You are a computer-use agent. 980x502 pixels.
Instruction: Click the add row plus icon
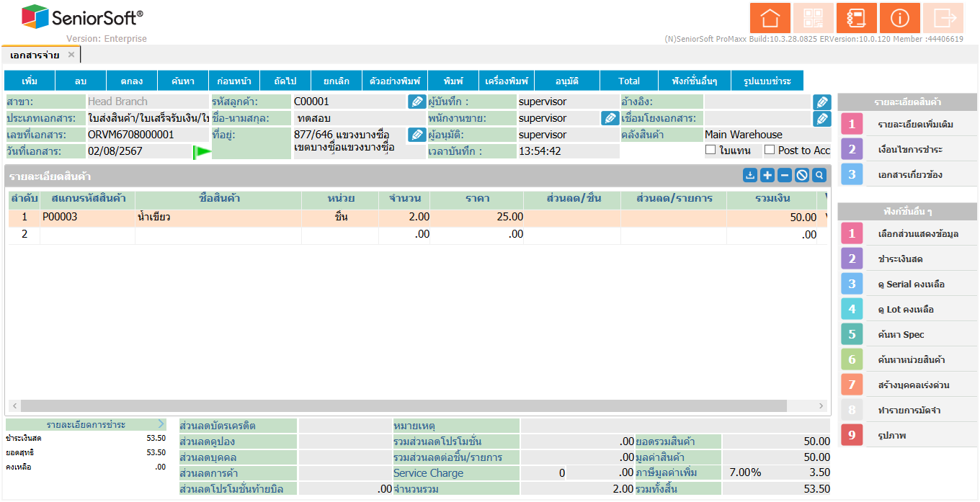tap(767, 175)
